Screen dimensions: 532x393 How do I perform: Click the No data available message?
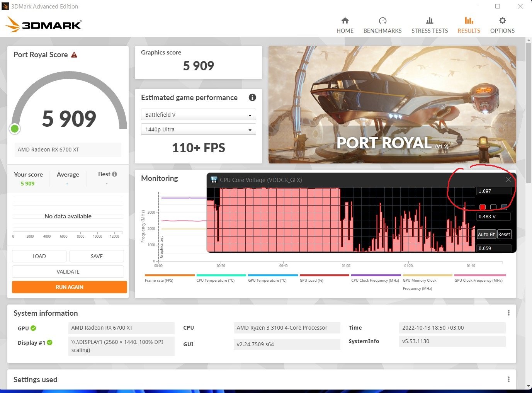[x=68, y=216]
